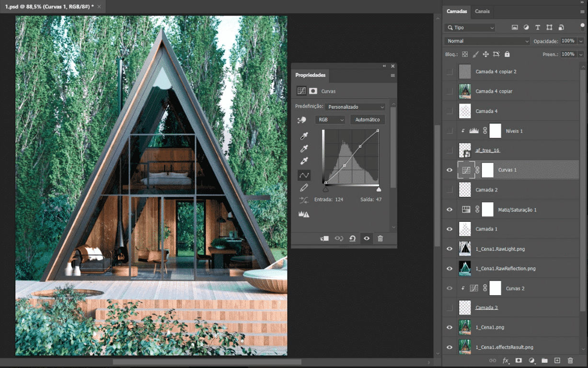Image resolution: width=588 pixels, height=368 pixels.
Task: Switch to the Canais tab
Action: pos(482,11)
